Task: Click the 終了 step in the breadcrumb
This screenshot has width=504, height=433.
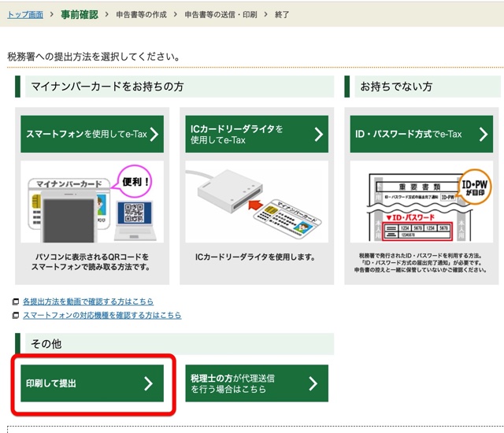Action: (x=282, y=14)
